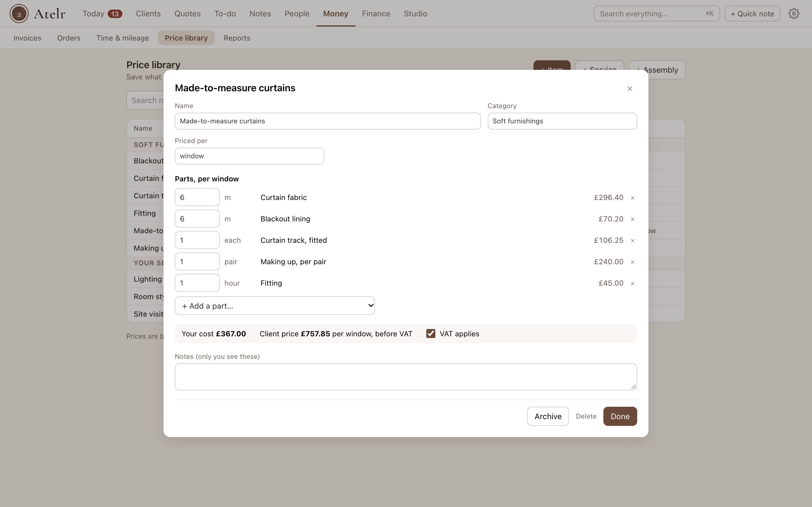The height and width of the screenshot is (507, 812).
Task: Open the Category field Soft furnishings
Action: click(562, 121)
